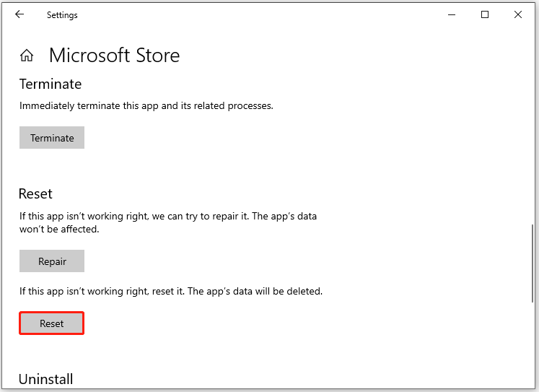Click the repair description paragraph
Image resolution: width=539 pixels, height=392 pixels.
[167, 222]
